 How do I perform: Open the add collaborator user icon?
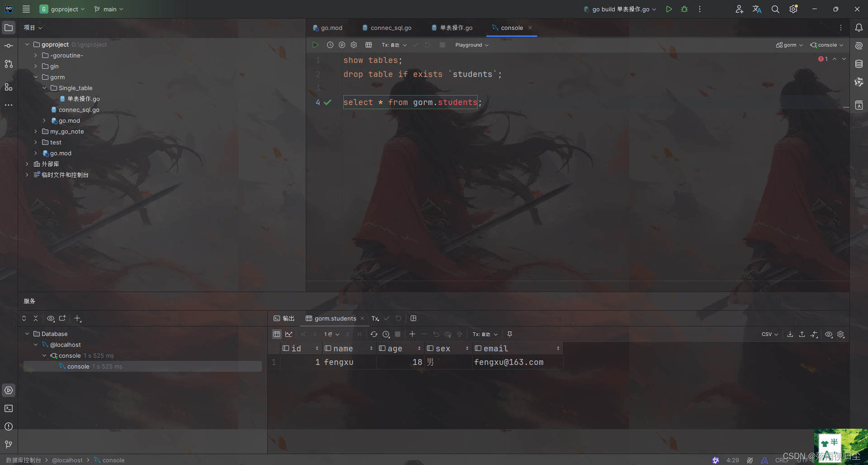click(x=739, y=9)
